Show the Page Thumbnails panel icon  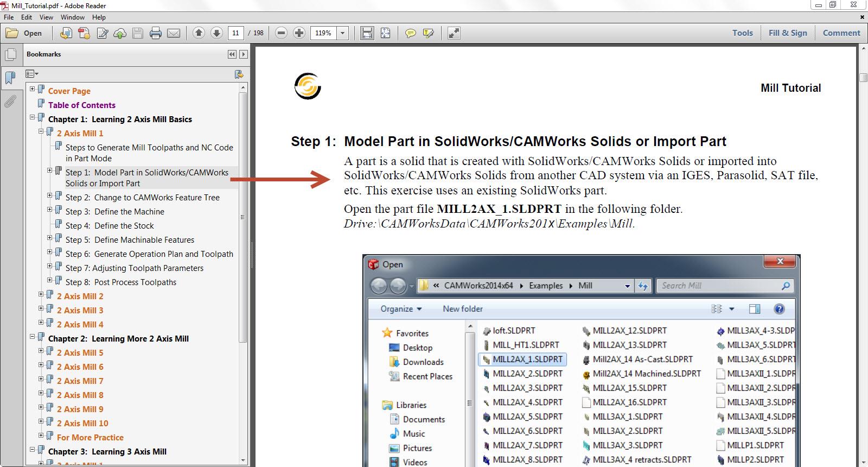coord(10,55)
